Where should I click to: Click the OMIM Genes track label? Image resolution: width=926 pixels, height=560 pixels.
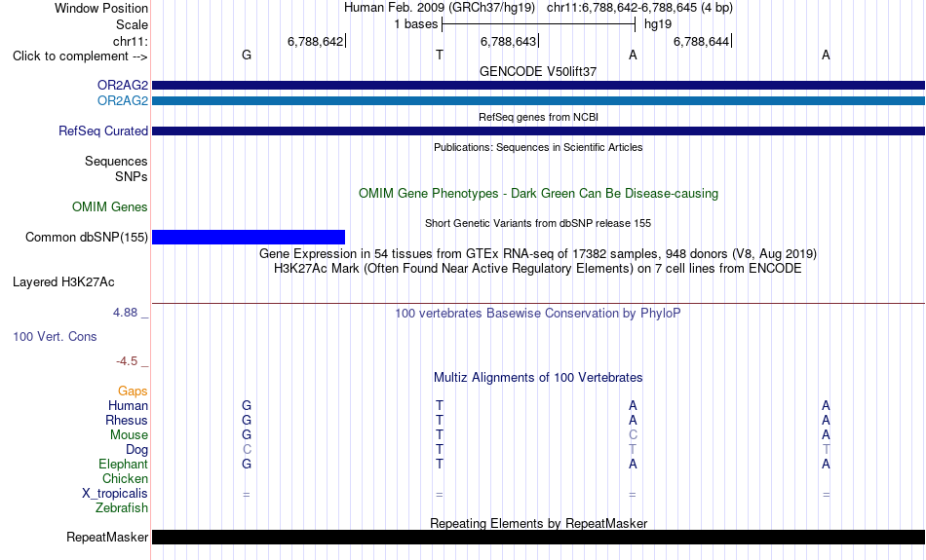point(109,207)
